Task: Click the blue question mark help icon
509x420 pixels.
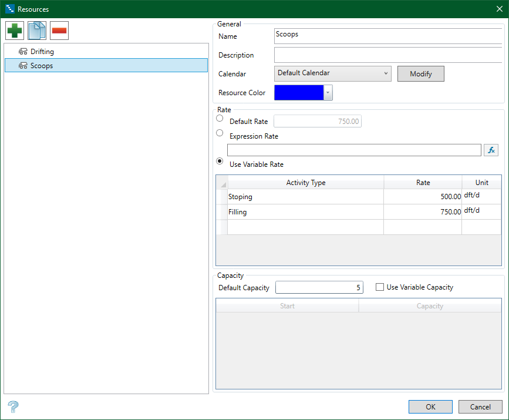Action: pyautogui.click(x=13, y=406)
